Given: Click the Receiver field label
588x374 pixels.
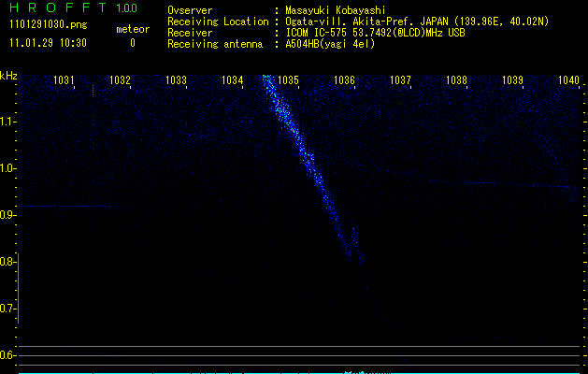Looking at the screenshot, I should tap(190, 33).
